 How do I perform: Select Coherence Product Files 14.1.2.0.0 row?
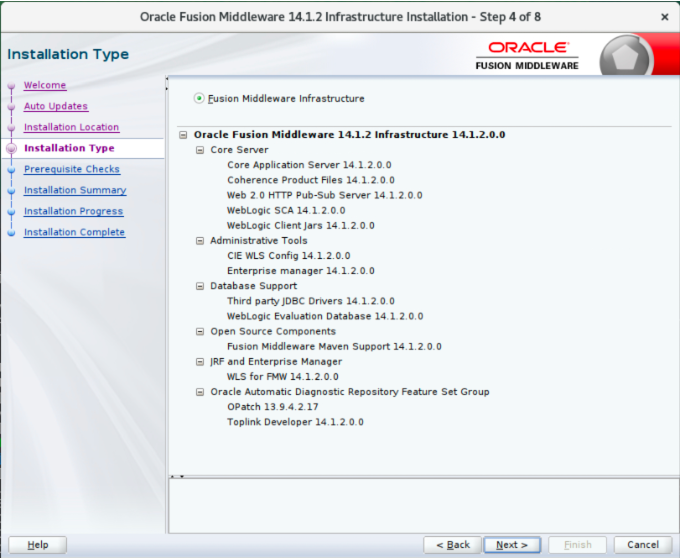coord(311,180)
